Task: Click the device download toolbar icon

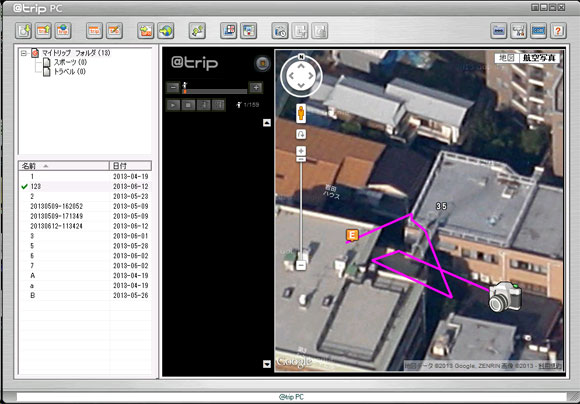Action: click(x=23, y=31)
